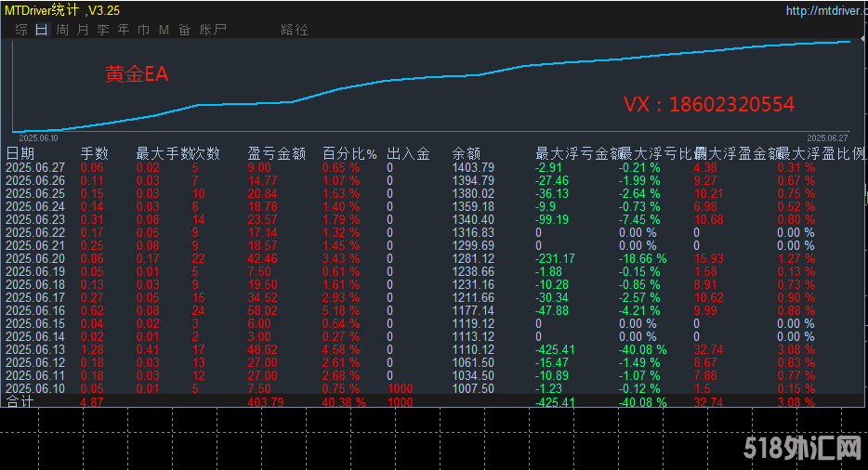Click chart end date 2025.06.27 label

pos(827,137)
